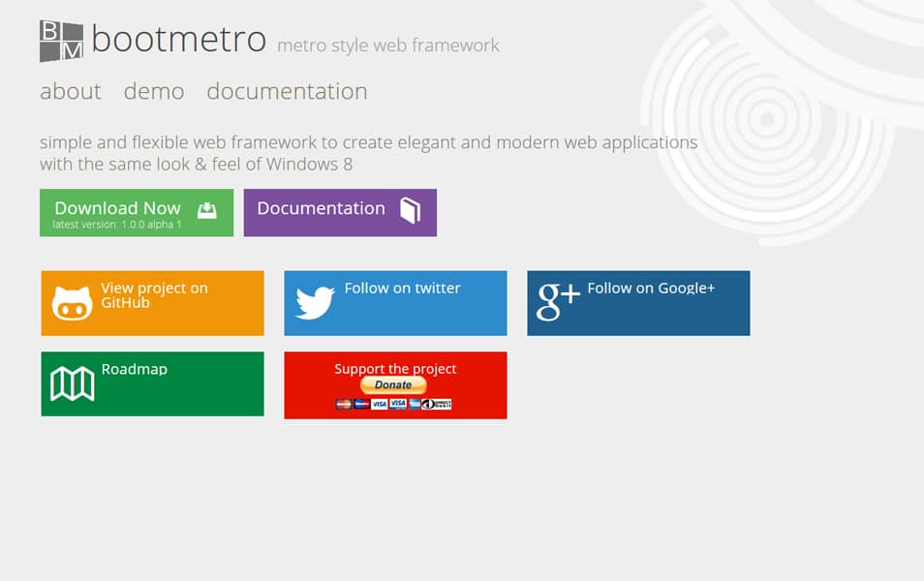Open the about menu item
This screenshot has height=581, width=924.
[x=71, y=91]
